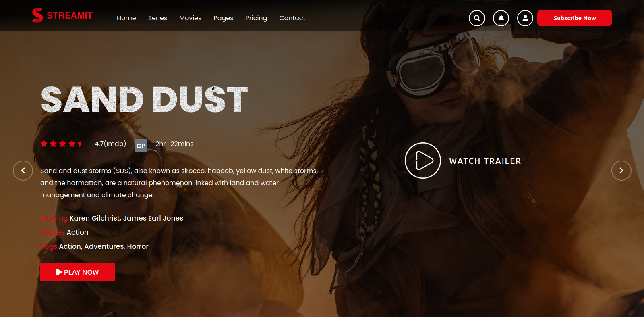Click the Watch Trailer text link
The width and height of the screenshot is (644, 317).
[485, 161]
